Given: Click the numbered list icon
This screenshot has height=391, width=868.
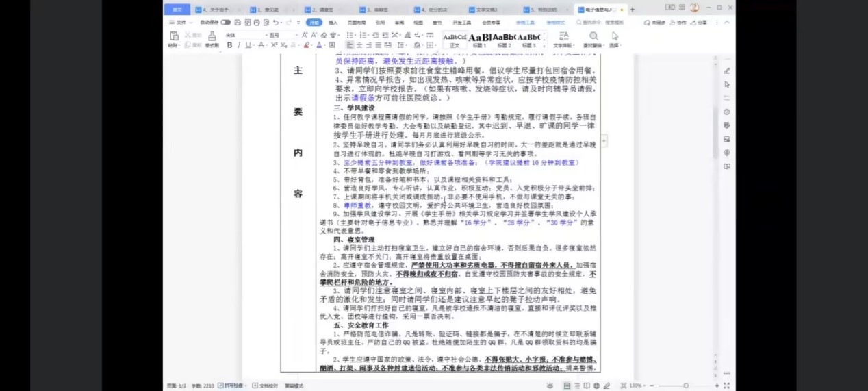Looking at the screenshot, I should [x=363, y=35].
